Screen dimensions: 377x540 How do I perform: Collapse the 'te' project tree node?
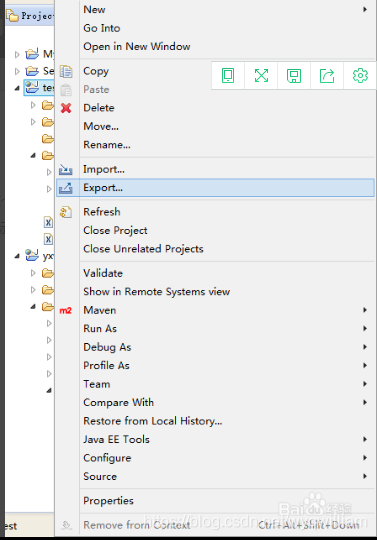click(17, 88)
